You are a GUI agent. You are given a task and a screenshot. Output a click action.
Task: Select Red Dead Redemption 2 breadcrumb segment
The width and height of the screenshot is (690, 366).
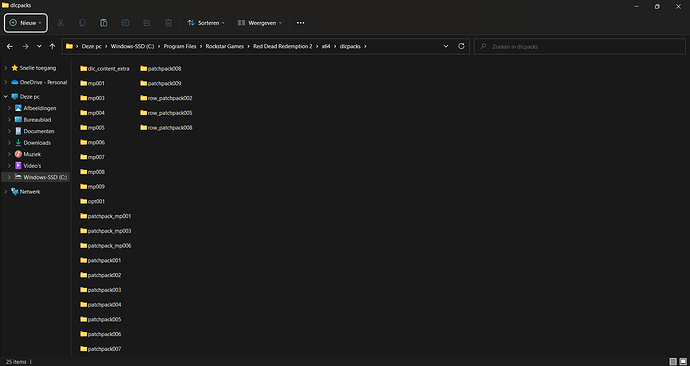[x=283, y=46]
